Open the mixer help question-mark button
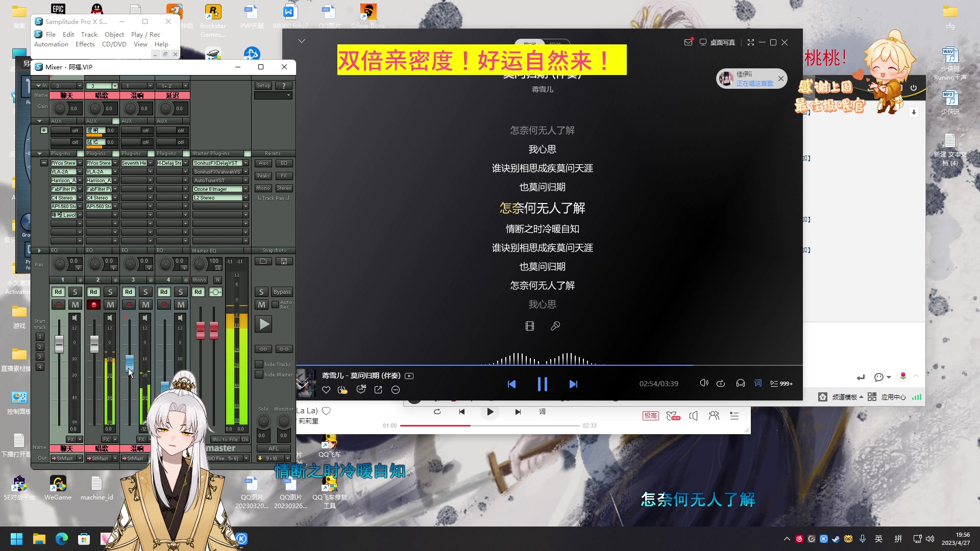This screenshot has height=551, width=980. [284, 86]
